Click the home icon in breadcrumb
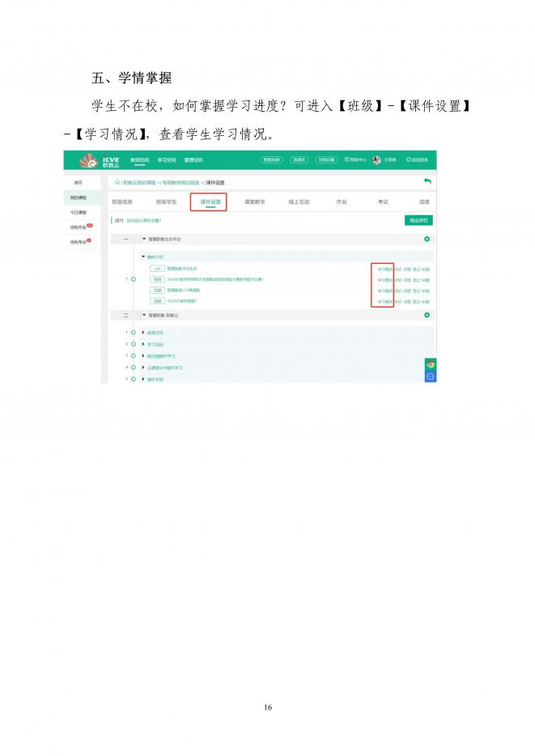This screenshot has width=535, height=756. coord(117,183)
